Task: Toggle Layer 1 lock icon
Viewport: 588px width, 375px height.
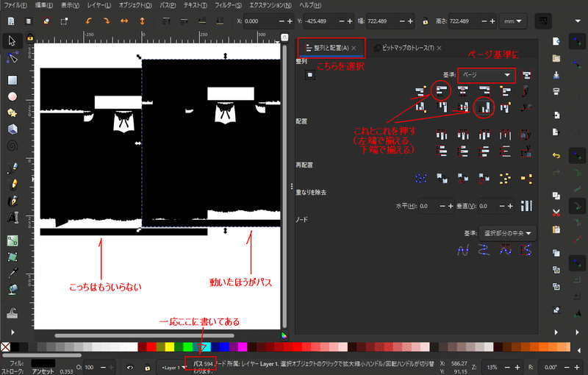Action: [148, 368]
